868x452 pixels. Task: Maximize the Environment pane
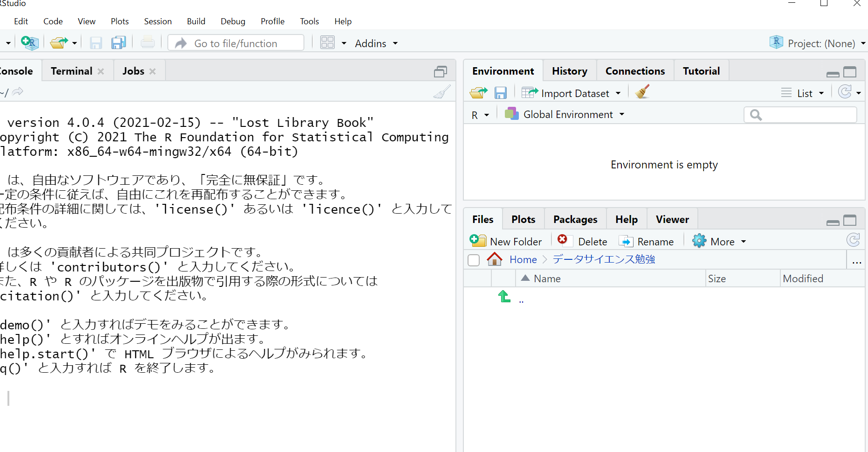point(850,72)
